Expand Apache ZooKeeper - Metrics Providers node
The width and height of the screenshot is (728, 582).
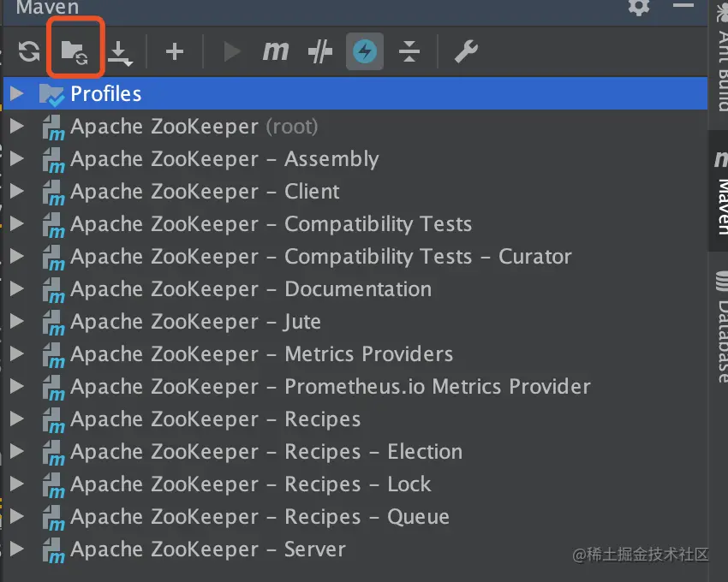(17, 353)
